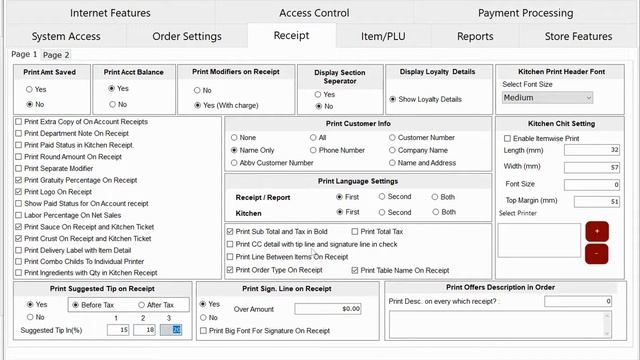Image resolution: width=640 pixels, height=360 pixels.
Task: Enable Print Paid Status in Kitchen Receipt
Action: [18, 145]
